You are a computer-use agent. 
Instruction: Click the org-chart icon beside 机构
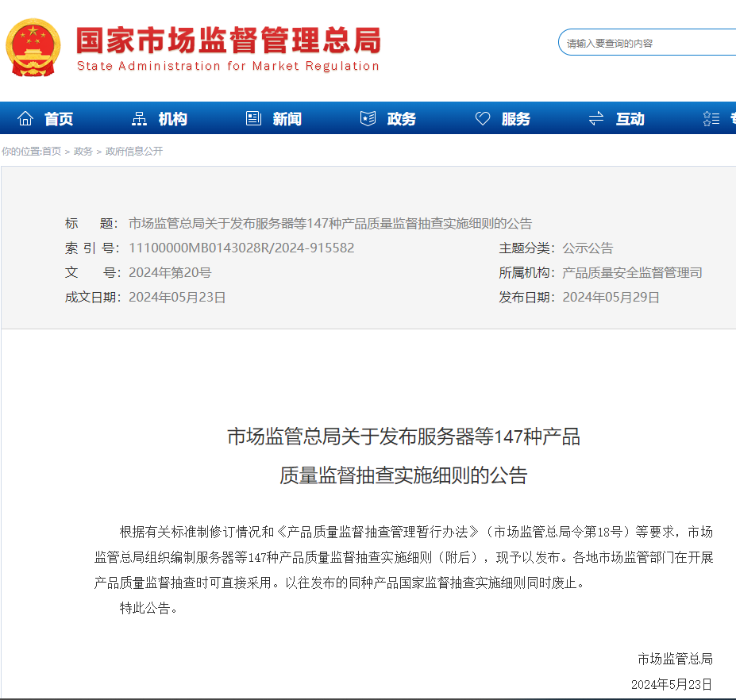click(139, 119)
